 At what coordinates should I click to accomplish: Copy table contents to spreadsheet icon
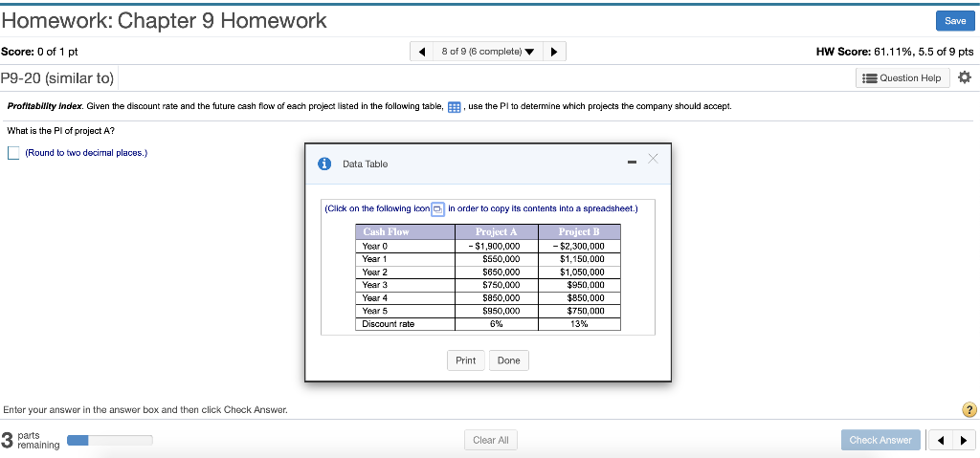pyautogui.click(x=438, y=208)
